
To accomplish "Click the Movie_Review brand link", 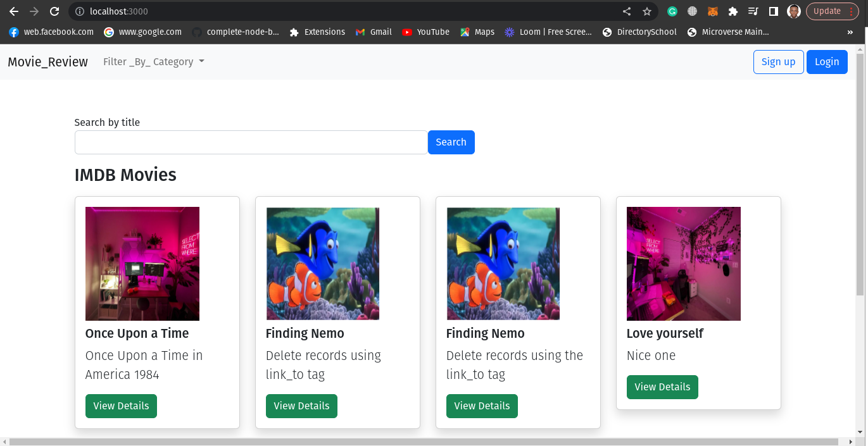I will [47, 61].
